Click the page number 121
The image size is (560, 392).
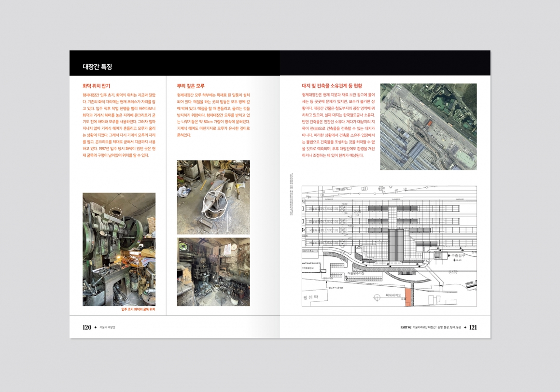click(473, 327)
